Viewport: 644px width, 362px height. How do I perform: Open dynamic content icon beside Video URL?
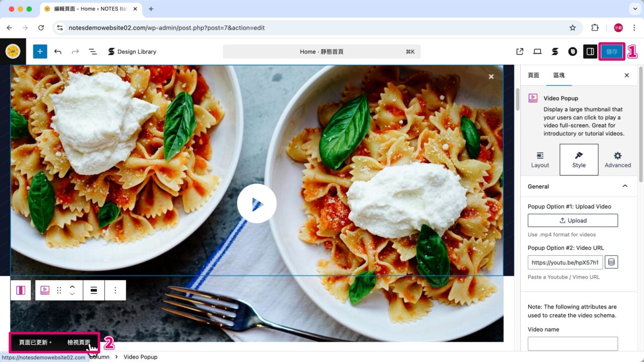tap(611, 262)
